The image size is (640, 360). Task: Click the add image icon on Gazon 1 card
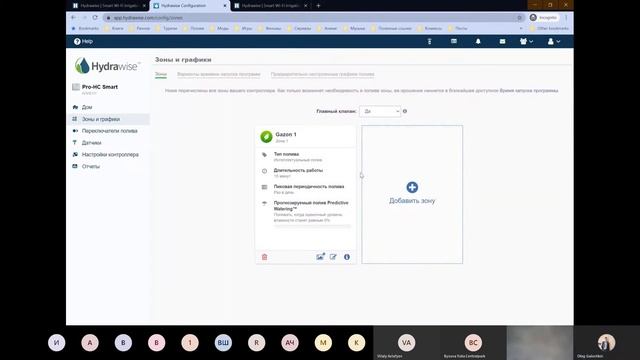(320, 257)
